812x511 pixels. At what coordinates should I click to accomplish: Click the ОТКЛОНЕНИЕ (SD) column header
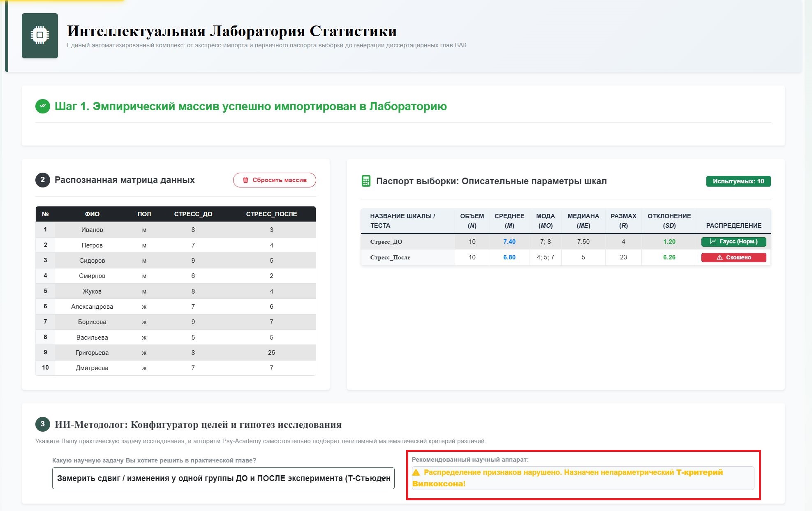click(669, 221)
